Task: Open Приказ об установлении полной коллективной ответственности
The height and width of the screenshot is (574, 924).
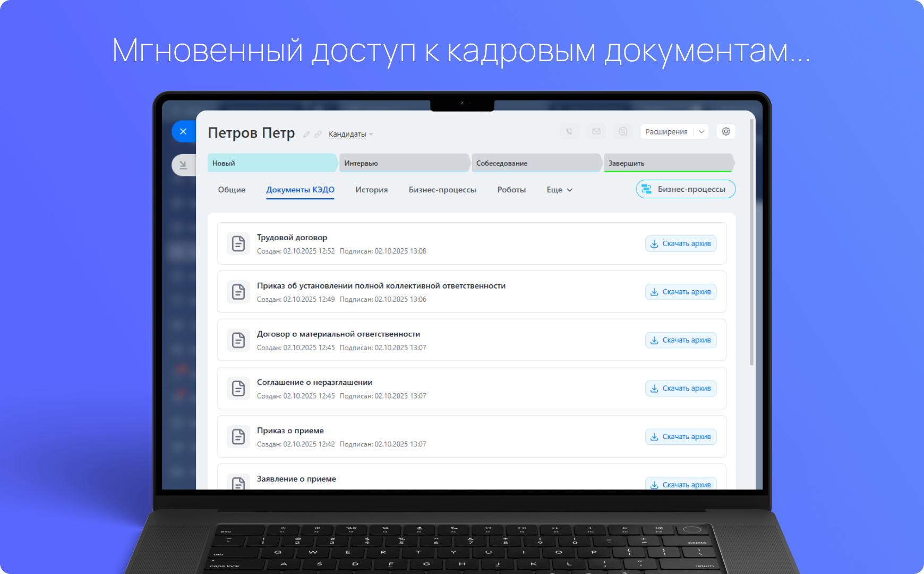Action: (381, 286)
